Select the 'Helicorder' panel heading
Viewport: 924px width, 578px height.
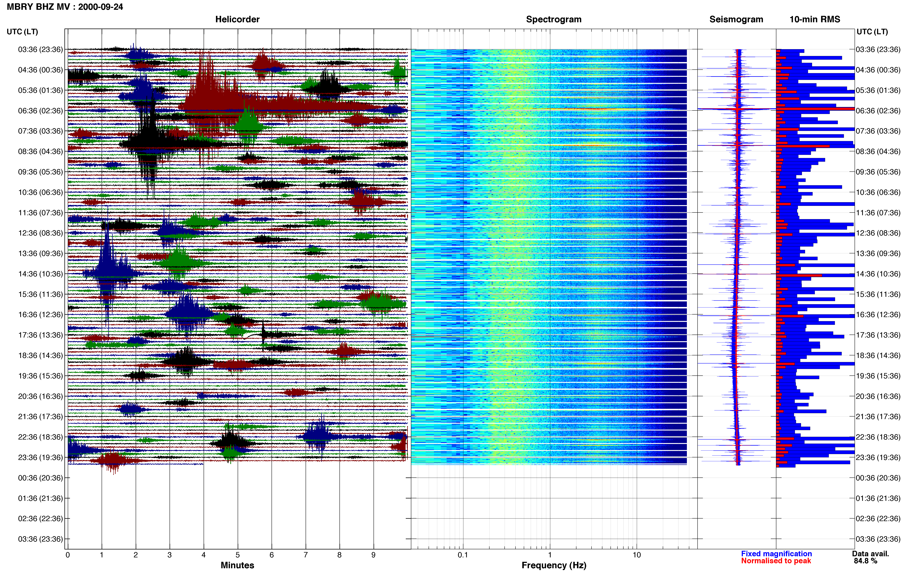(x=237, y=20)
